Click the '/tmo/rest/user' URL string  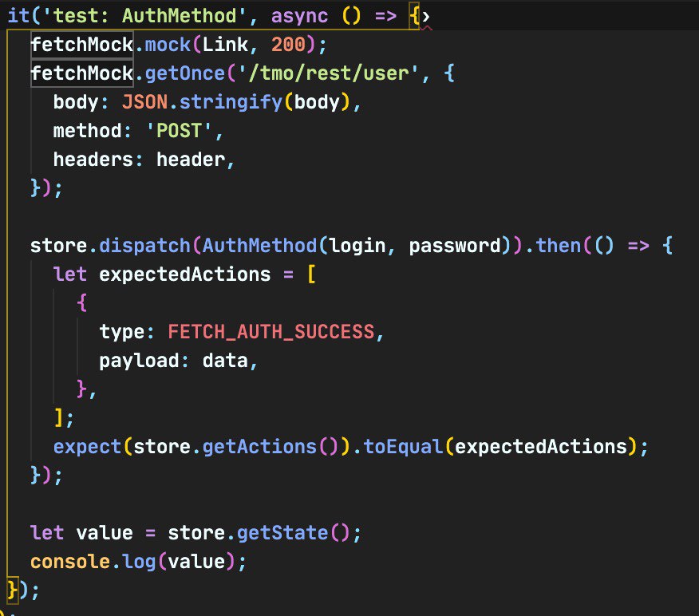pyautogui.click(x=329, y=73)
